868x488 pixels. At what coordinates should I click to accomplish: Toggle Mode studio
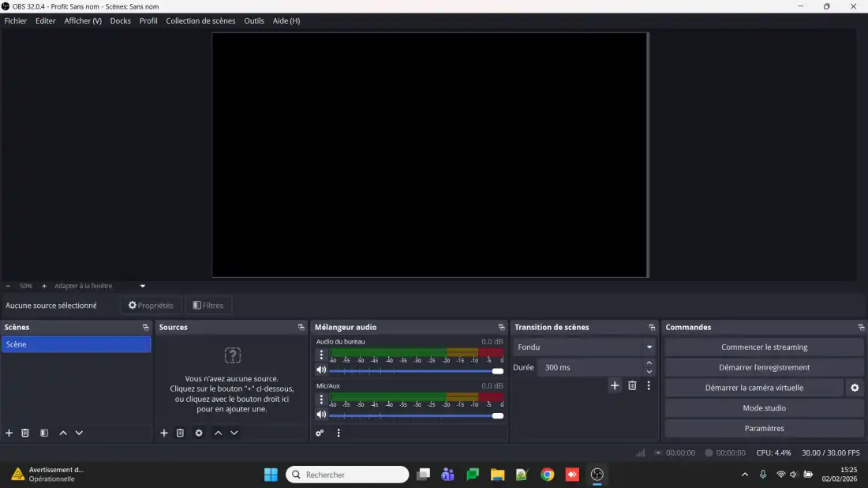(764, 408)
